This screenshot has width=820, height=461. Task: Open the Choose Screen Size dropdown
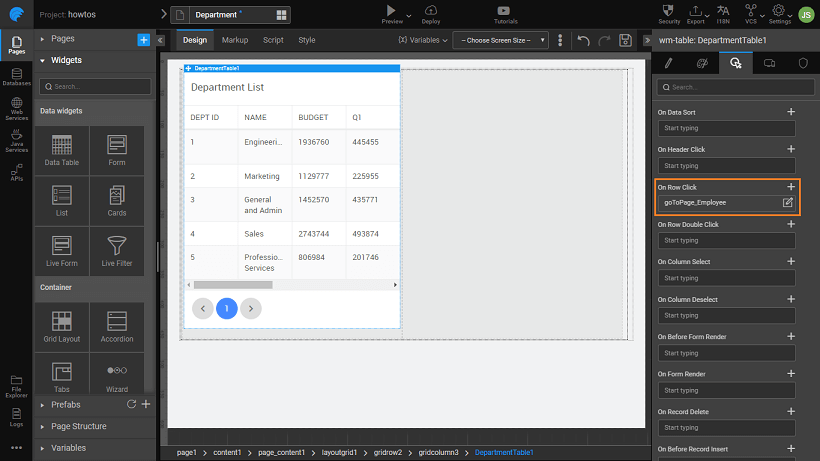click(500, 40)
